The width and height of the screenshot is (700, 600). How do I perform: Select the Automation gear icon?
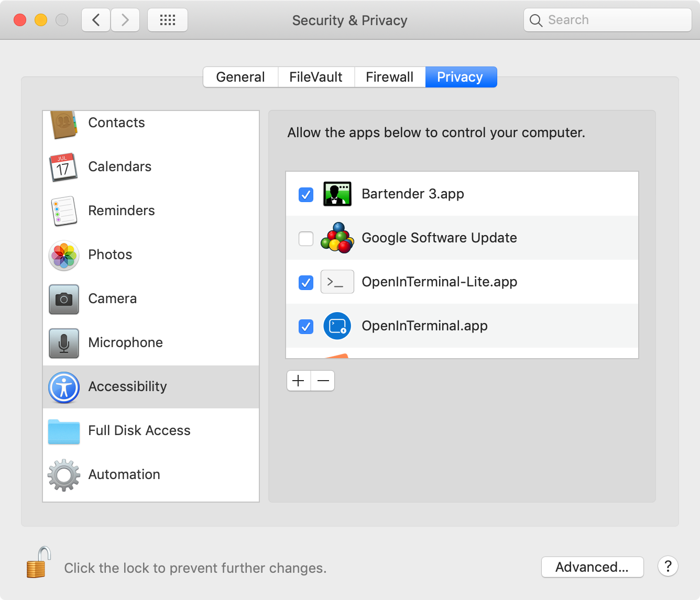point(63,475)
